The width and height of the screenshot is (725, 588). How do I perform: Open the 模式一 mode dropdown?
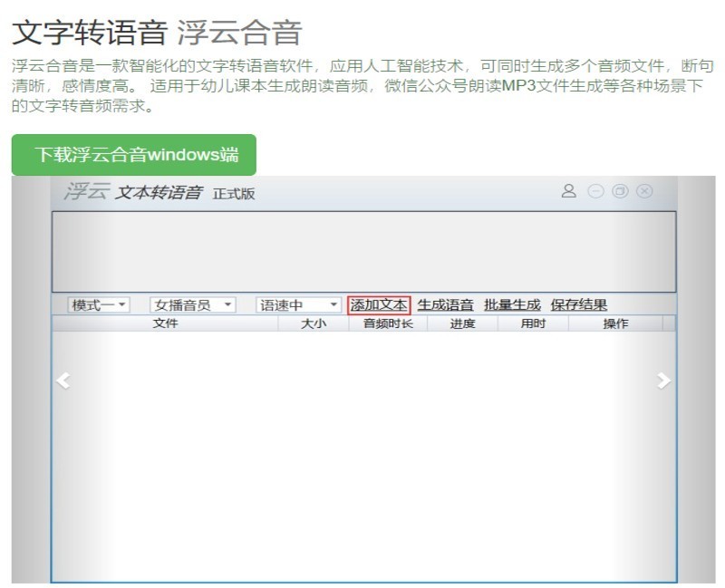[99, 305]
